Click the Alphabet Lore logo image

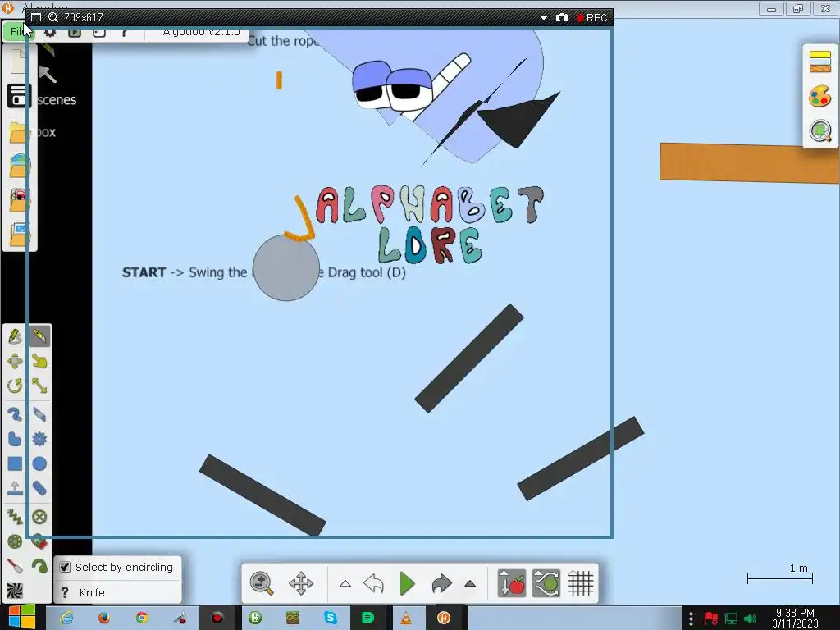coord(430,224)
